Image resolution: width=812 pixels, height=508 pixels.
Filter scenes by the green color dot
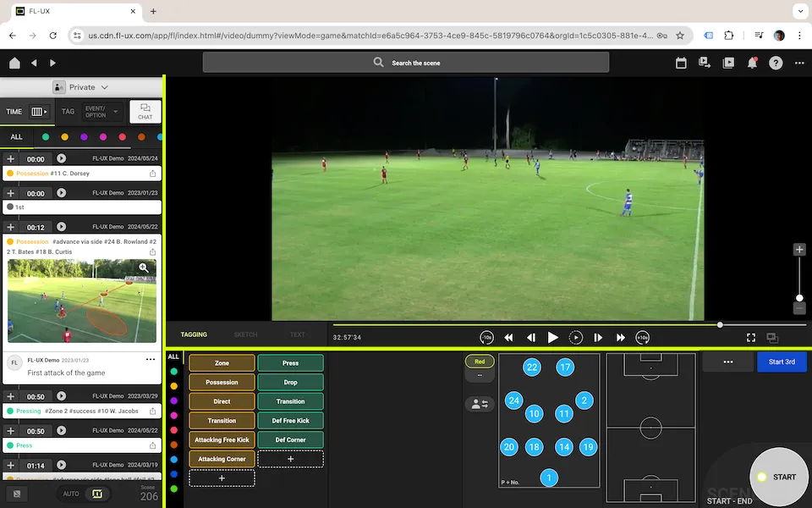click(46, 137)
